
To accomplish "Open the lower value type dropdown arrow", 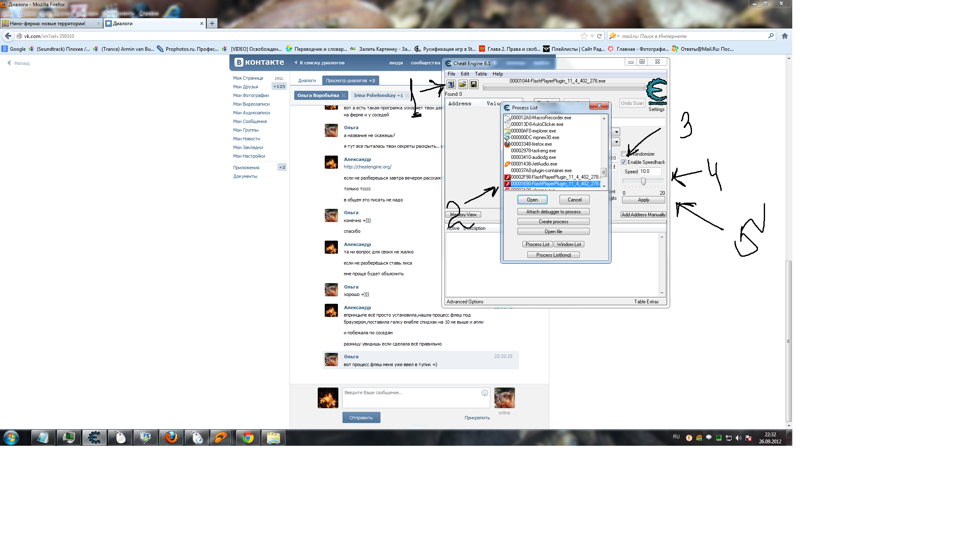I will 616,142.
